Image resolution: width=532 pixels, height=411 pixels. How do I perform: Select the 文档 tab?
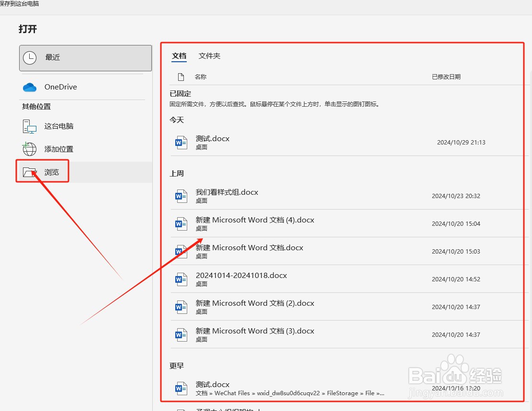(179, 56)
